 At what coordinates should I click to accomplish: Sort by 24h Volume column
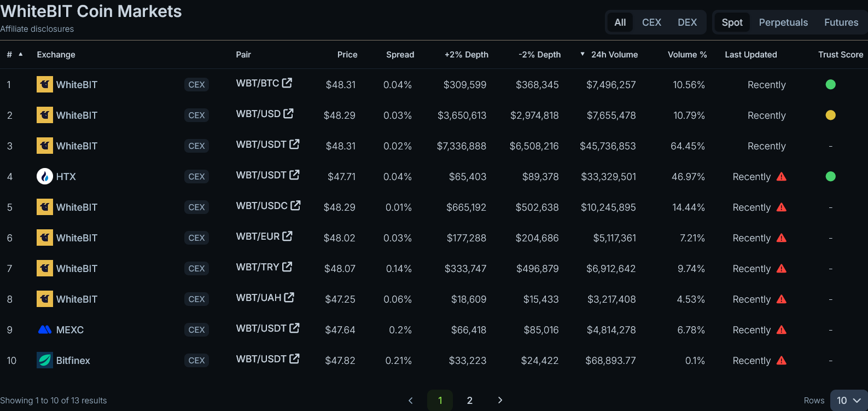pyautogui.click(x=614, y=55)
